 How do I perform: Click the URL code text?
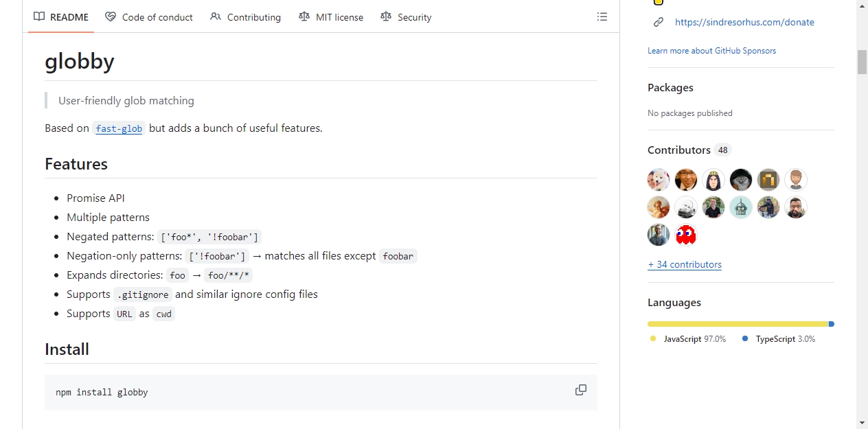[x=124, y=314]
